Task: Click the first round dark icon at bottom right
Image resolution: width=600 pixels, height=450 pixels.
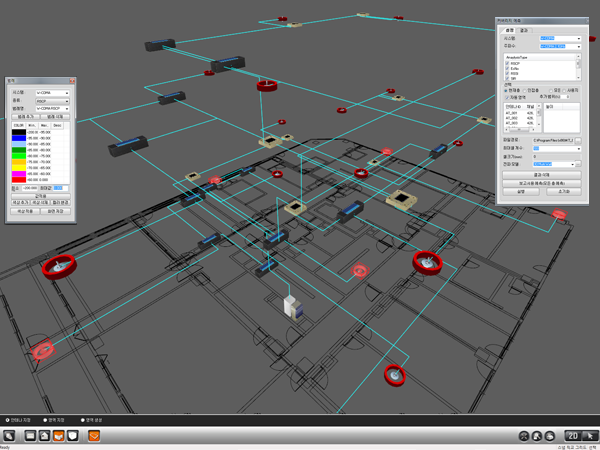Action: tap(524, 436)
